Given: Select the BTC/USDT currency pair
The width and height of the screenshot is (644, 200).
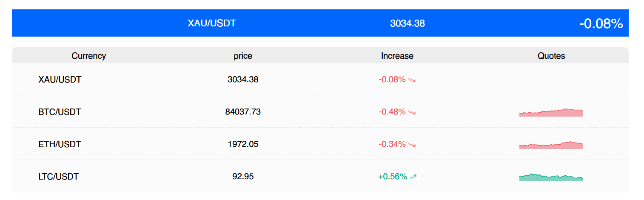Looking at the screenshot, I should click(x=60, y=112).
